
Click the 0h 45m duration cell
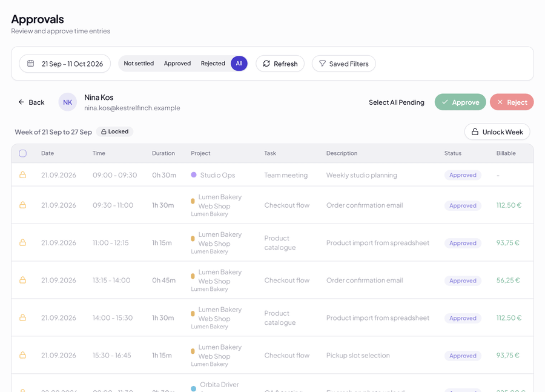click(x=163, y=280)
